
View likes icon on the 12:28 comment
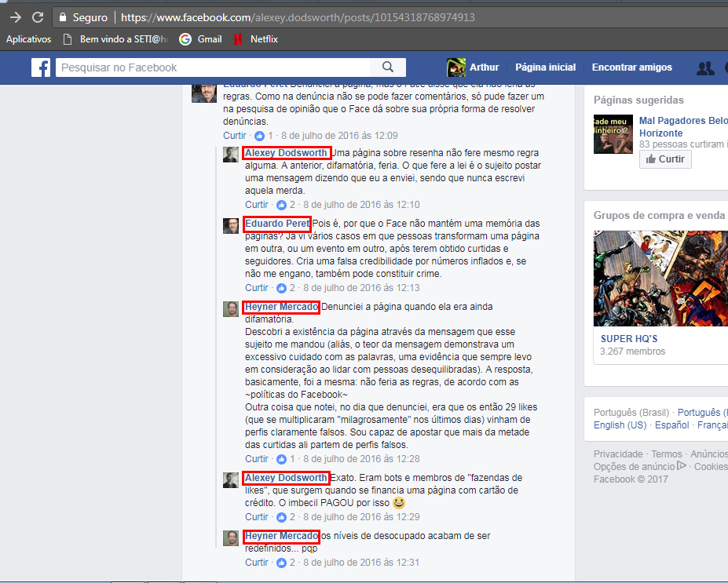click(281, 459)
